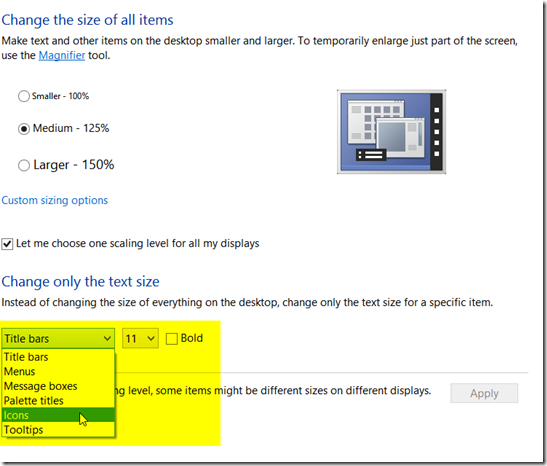Open the Magnifier tool link
Screen dimensions: 547x466
62,55
